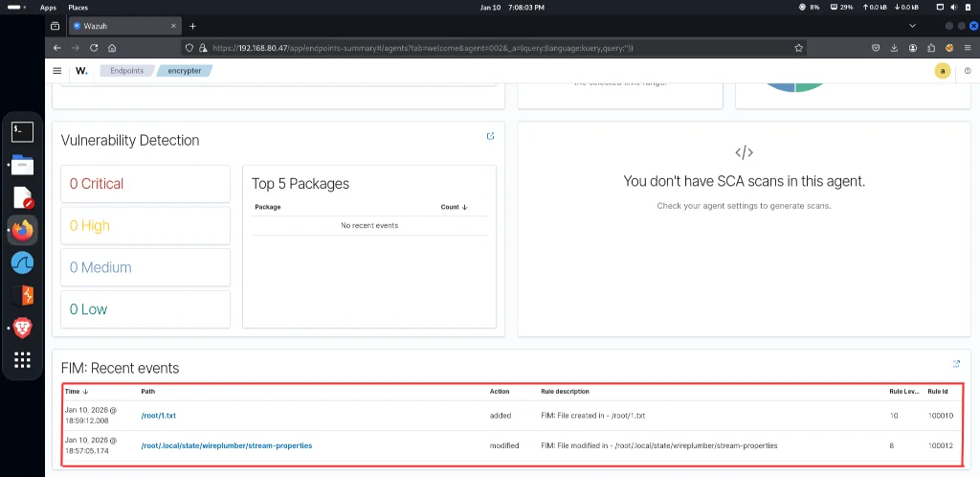The height and width of the screenshot is (477, 980).
Task: Select the 0 Critical vulnerabilities card
Action: pyautogui.click(x=145, y=184)
